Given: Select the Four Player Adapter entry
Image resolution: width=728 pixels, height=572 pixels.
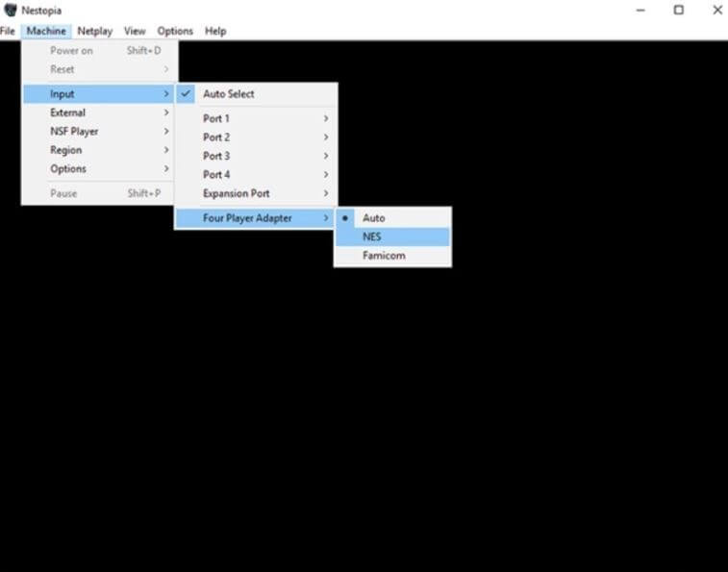Looking at the screenshot, I should point(255,218).
